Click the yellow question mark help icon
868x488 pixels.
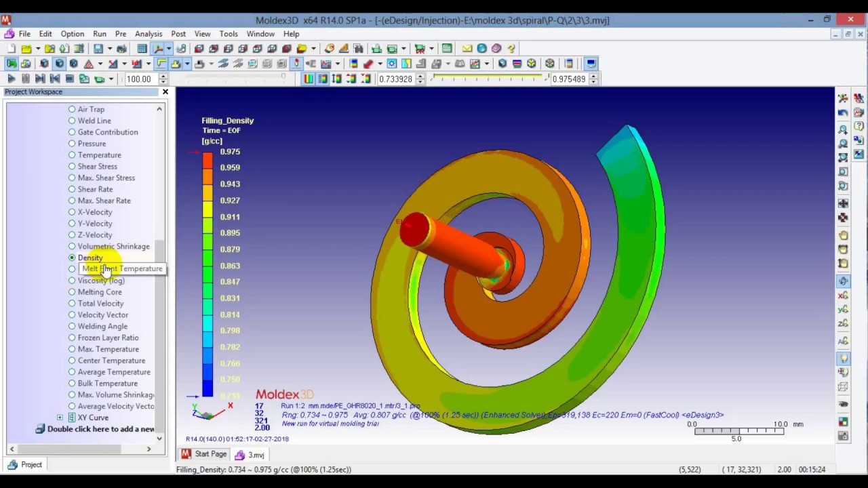[511, 48]
